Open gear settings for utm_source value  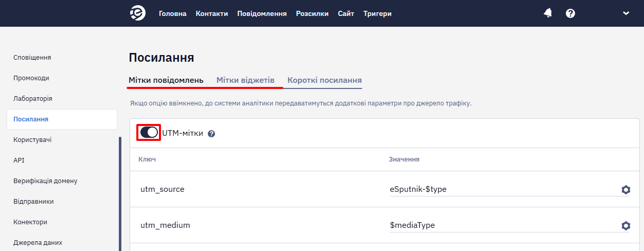[625, 190]
